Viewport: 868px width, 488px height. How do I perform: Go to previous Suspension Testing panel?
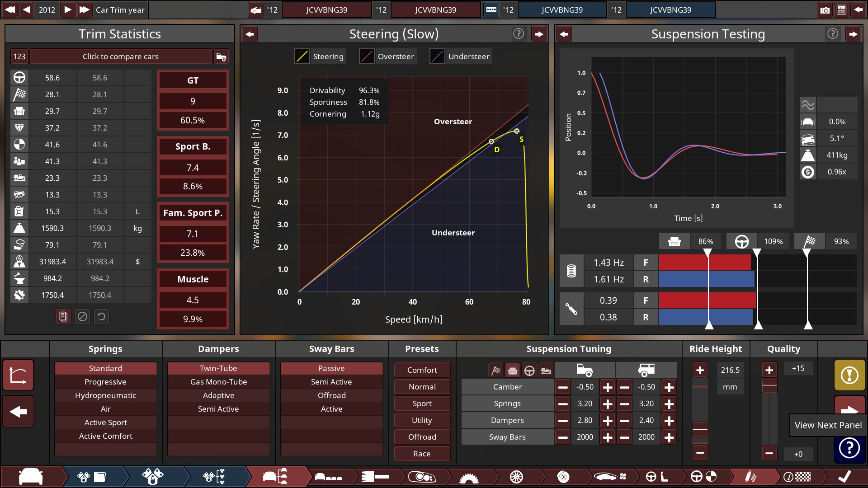point(564,34)
